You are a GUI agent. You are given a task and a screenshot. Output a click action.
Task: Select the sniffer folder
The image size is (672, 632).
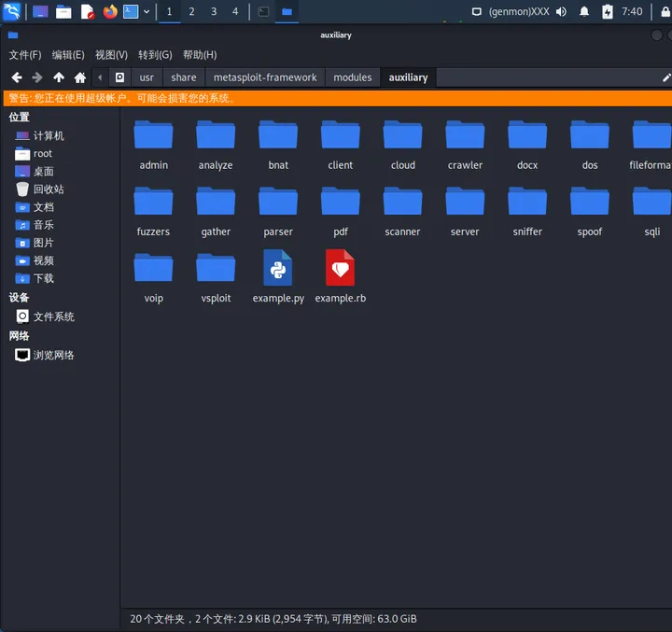527,211
